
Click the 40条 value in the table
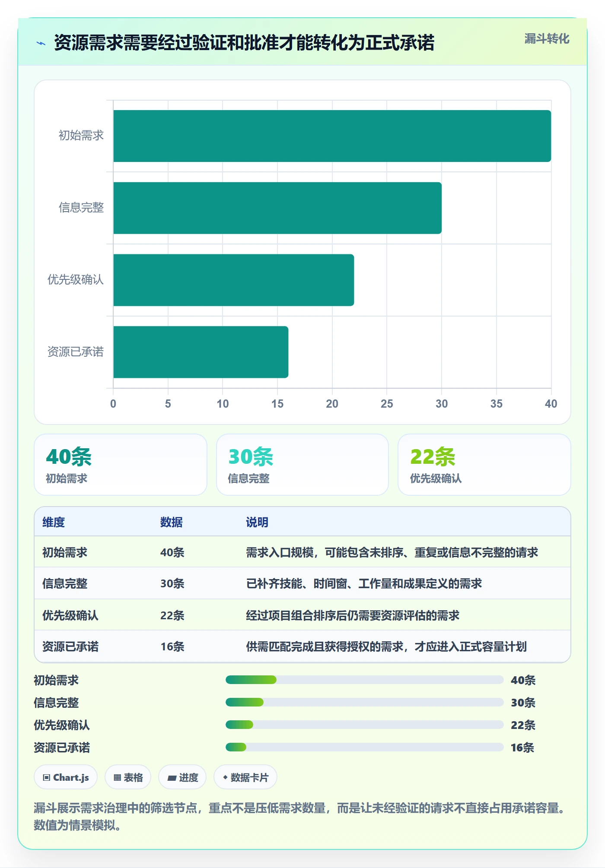point(172,552)
